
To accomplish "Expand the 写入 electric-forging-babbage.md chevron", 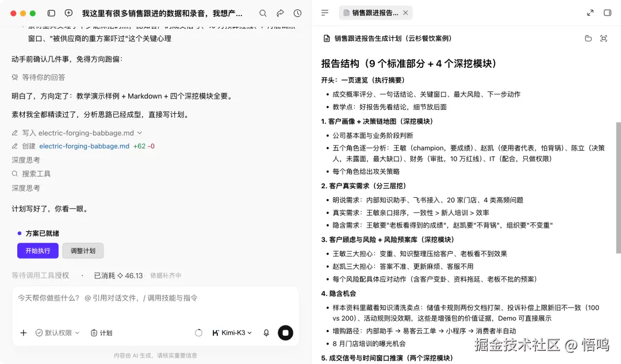I will click(140, 133).
